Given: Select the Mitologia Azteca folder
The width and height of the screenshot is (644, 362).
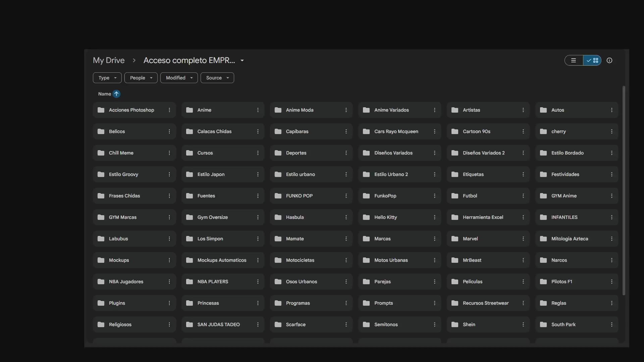Looking at the screenshot, I should point(577,239).
